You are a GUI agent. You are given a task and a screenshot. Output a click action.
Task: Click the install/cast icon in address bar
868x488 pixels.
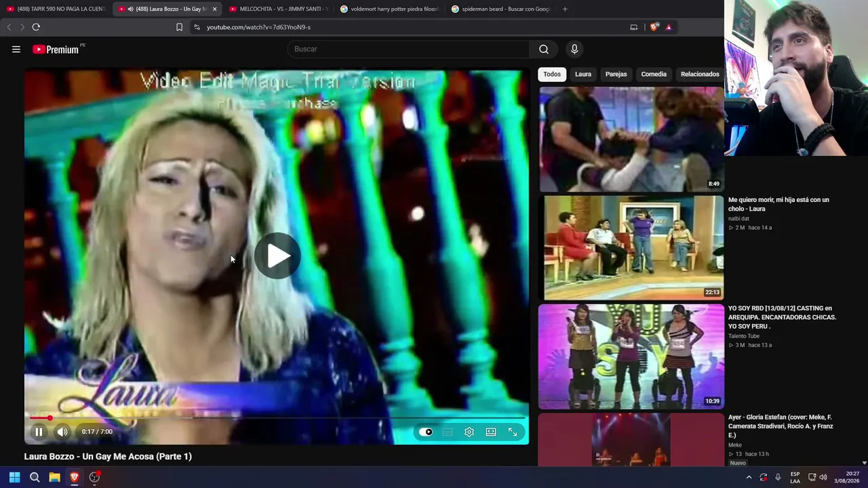pyautogui.click(x=634, y=27)
